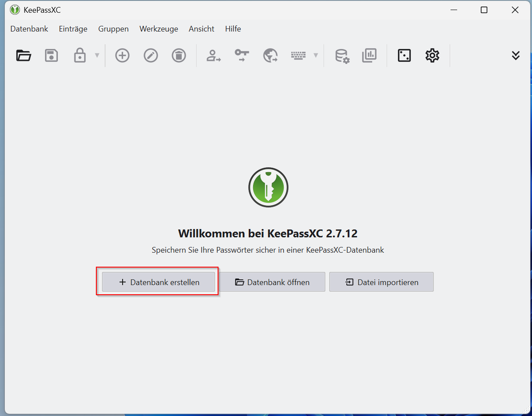The image size is (532, 416).
Task: Expand dropdown arrow beside lock icon
Action: point(97,56)
